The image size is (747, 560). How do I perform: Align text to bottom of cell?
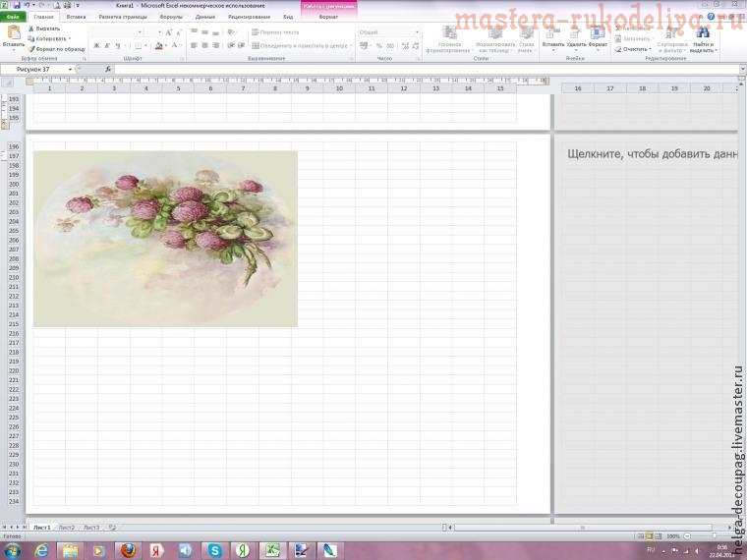216,31
